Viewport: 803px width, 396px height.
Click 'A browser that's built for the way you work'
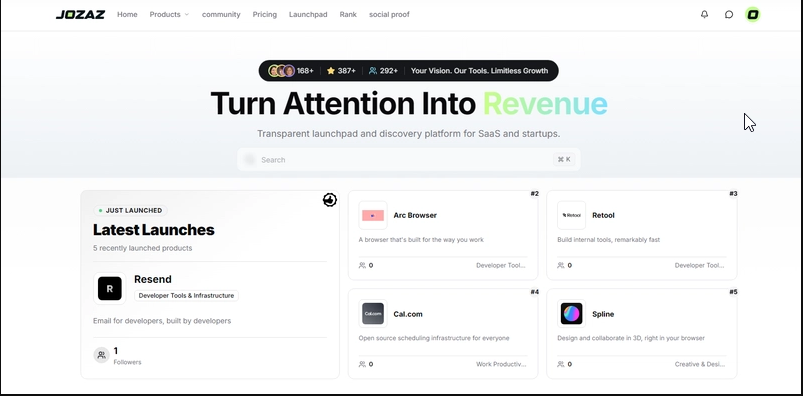coord(421,240)
